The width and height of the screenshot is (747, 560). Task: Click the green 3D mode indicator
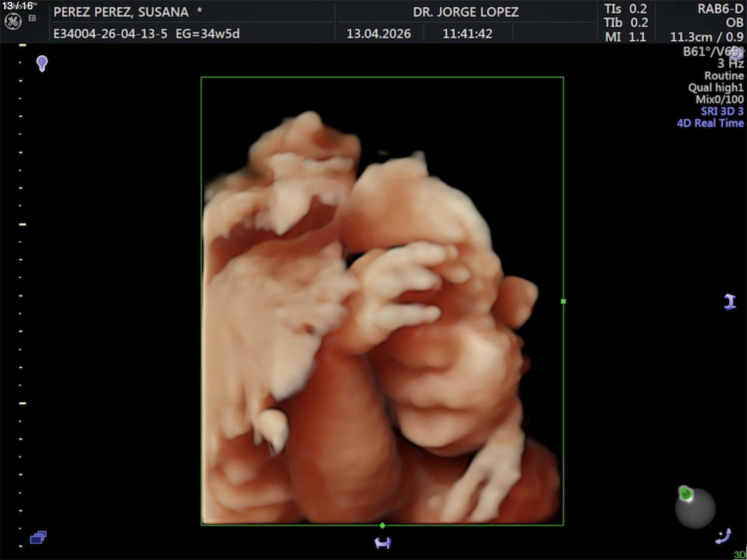[x=740, y=554]
